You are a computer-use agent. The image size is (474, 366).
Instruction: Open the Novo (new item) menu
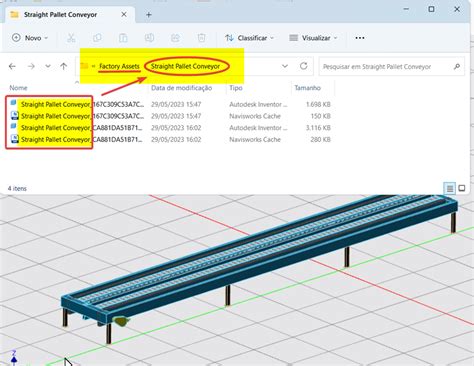(30, 38)
